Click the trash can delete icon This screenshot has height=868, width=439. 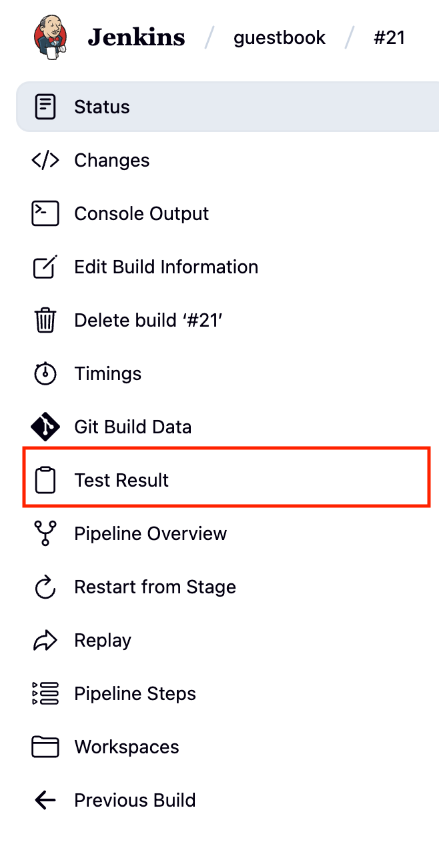[45, 320]
